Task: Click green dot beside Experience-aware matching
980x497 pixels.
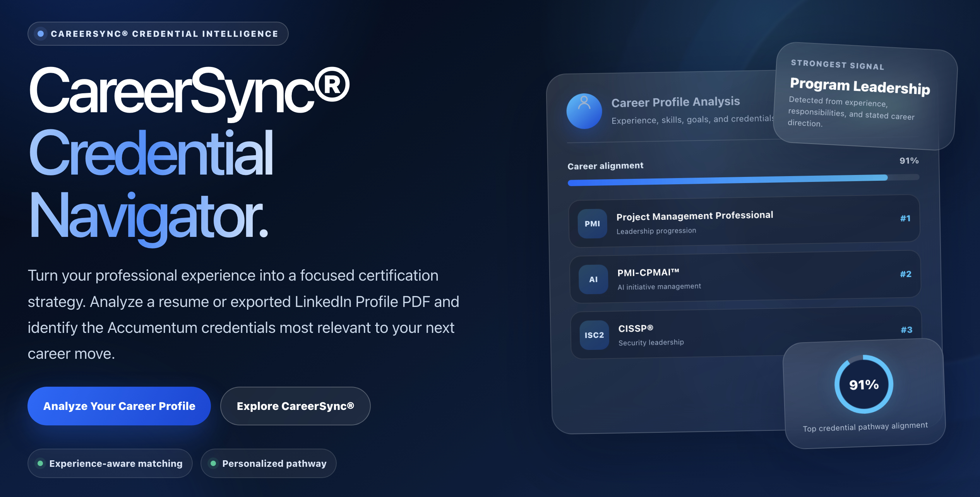Action: pos(40,463)
